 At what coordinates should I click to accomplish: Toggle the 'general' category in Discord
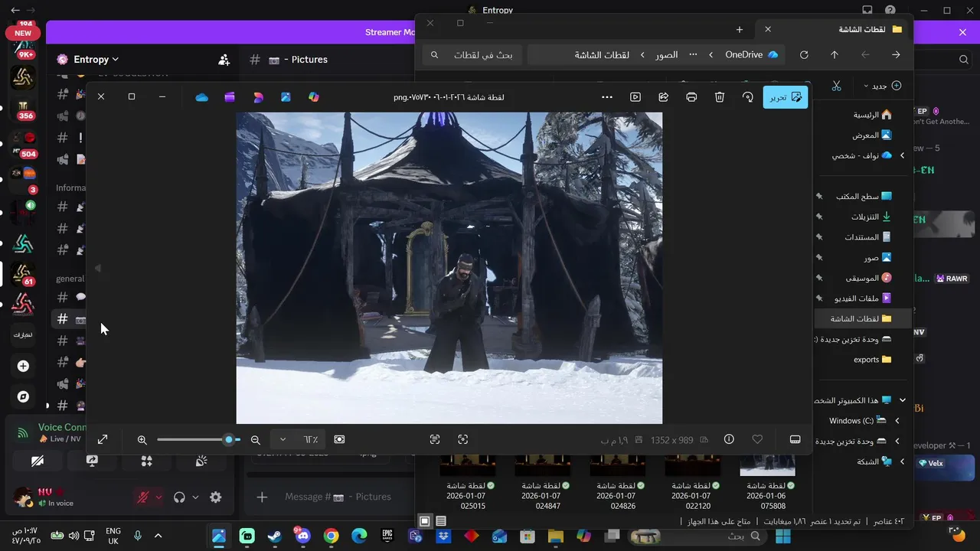(x=70, y=279)
